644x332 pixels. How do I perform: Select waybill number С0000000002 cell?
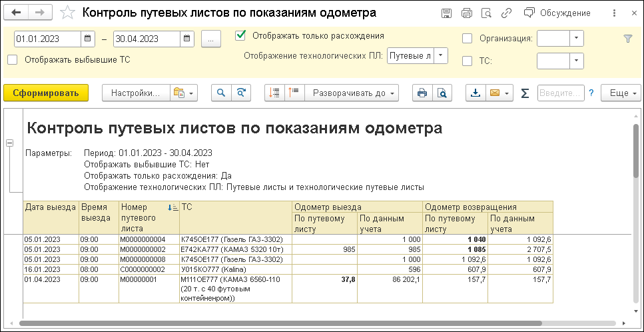(x=149, y=269)
